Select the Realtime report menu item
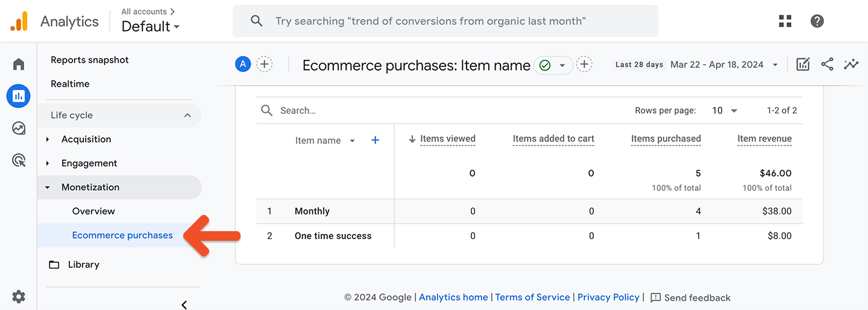Viewport: 868px width, 310px height. 70,84
